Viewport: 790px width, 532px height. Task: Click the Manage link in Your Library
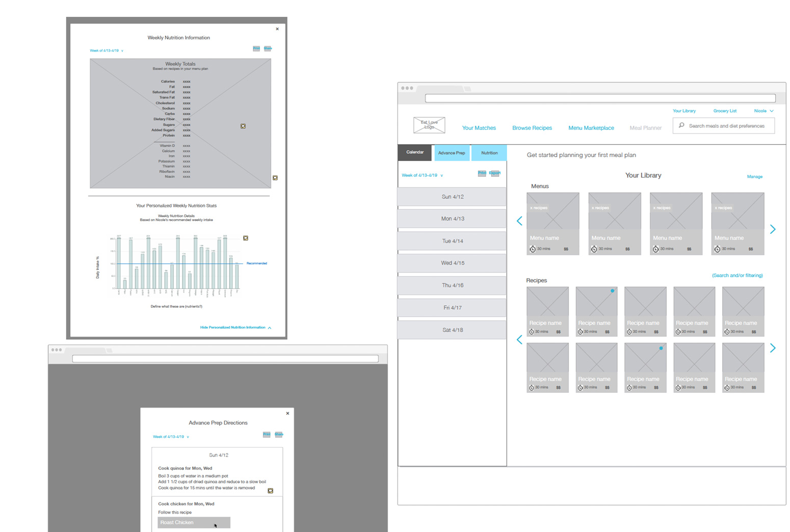tap(754, 177)
